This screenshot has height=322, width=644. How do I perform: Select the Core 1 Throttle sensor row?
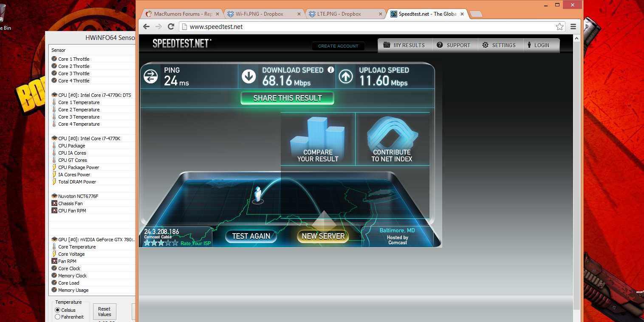[93, 59]
